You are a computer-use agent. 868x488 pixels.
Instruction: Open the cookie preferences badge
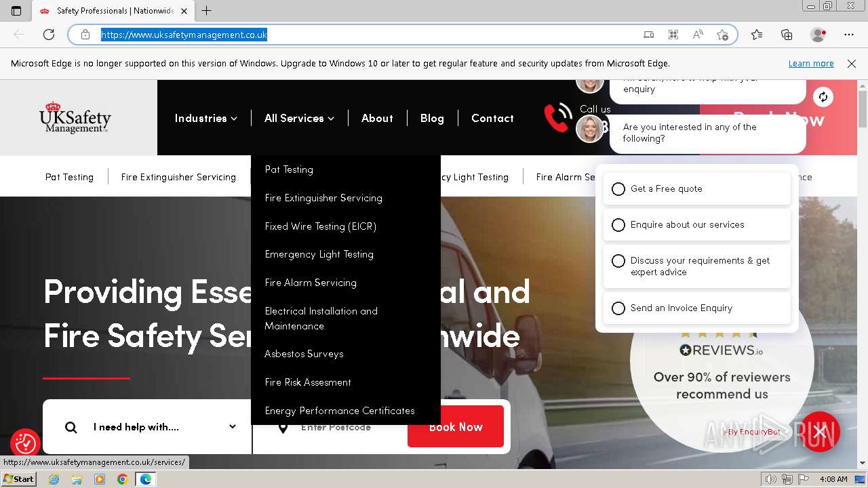(x=25, y=443)
